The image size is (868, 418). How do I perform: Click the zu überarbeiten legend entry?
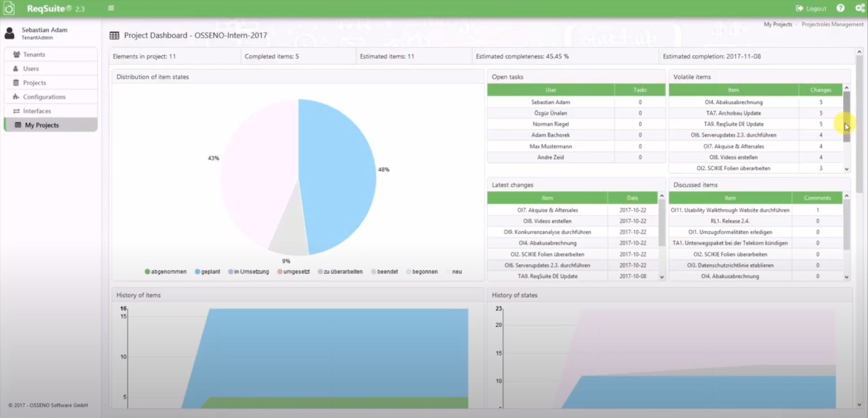pyautogui.click(x=340, y=272)
